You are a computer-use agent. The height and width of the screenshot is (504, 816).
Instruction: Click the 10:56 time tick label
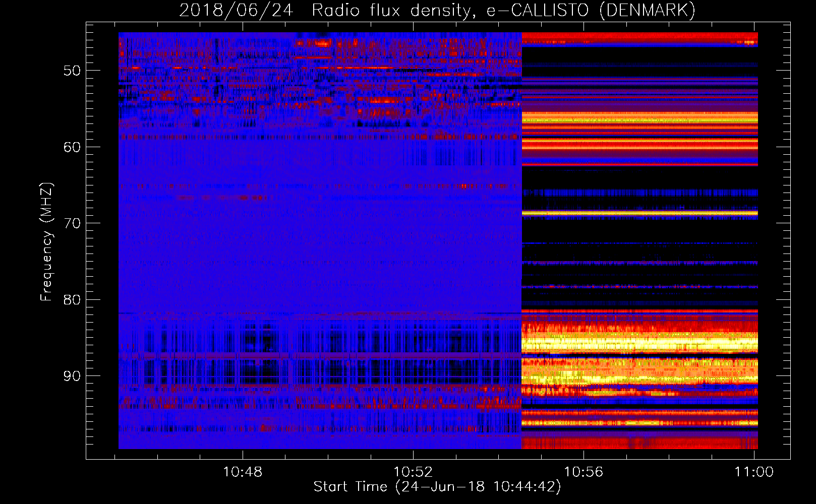[584, 472]
